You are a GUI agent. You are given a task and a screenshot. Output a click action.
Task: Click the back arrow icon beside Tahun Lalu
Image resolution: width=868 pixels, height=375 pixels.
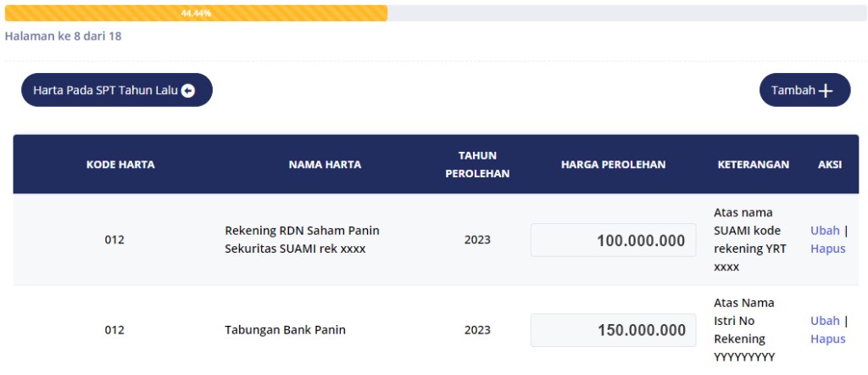[188, 91]
